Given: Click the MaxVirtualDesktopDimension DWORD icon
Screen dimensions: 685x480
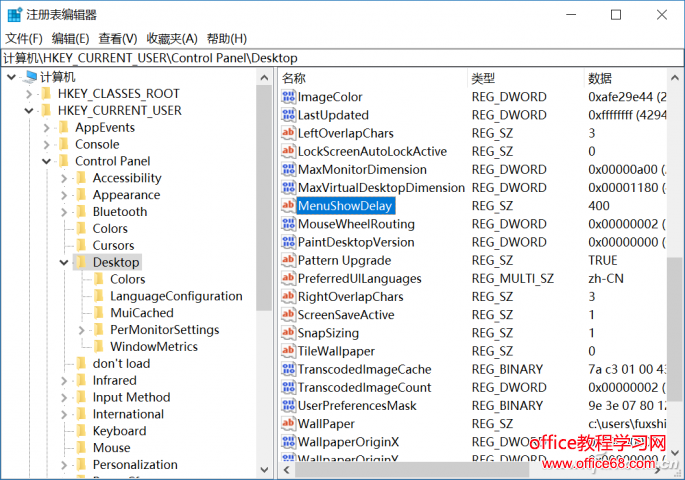Looking at the screenshot, I should coord(288,188).
